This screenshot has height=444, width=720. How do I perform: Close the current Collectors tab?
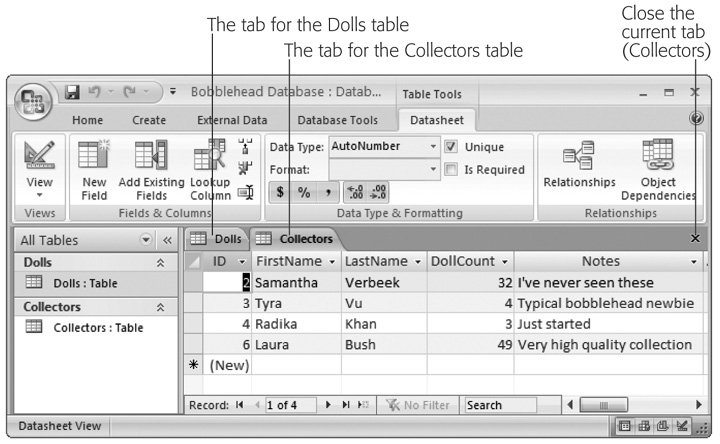pyautogui.click(x=695, y=238)
